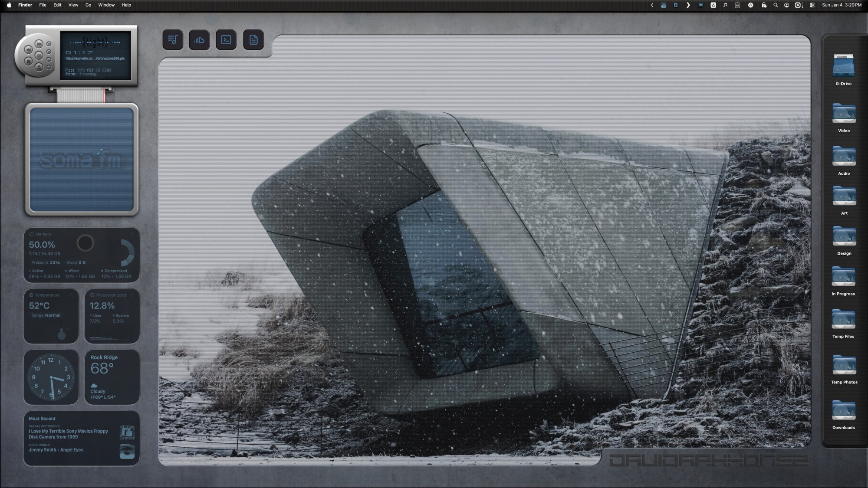Open the document icon in the toolbar
Image resolution: width=868 pixels, height=488 pixels.
253,39
